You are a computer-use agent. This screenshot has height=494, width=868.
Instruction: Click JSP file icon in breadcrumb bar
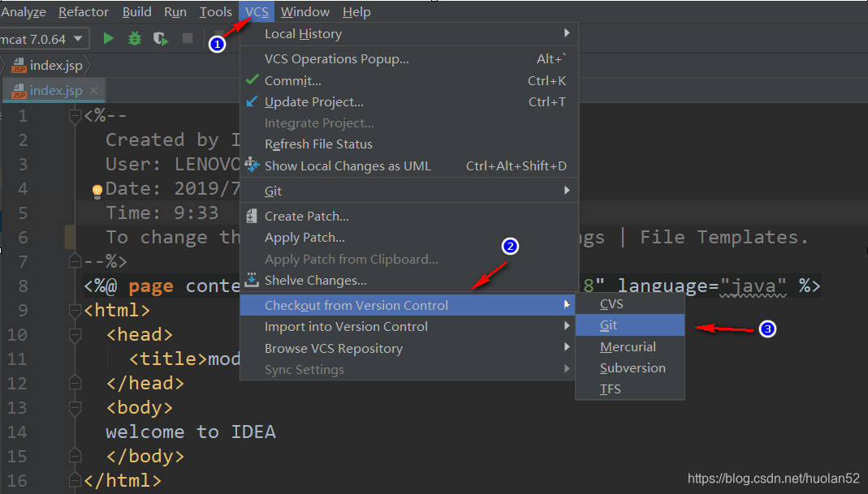pyautogui.click(x=19, y=65)
